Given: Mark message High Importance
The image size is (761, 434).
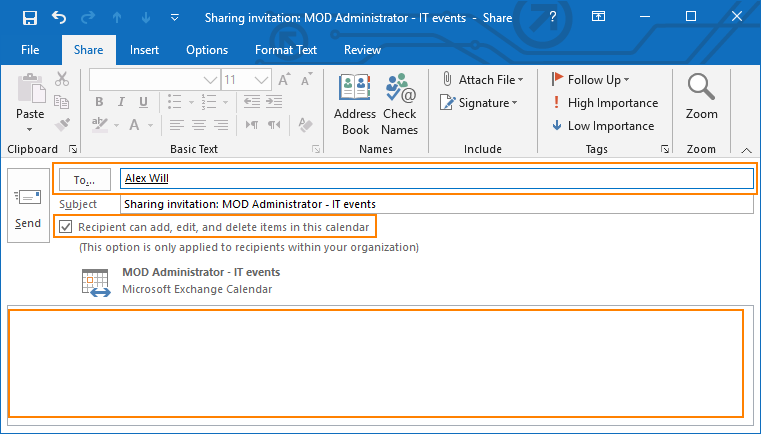Looking at the screenshot, I should pos(605,103).
